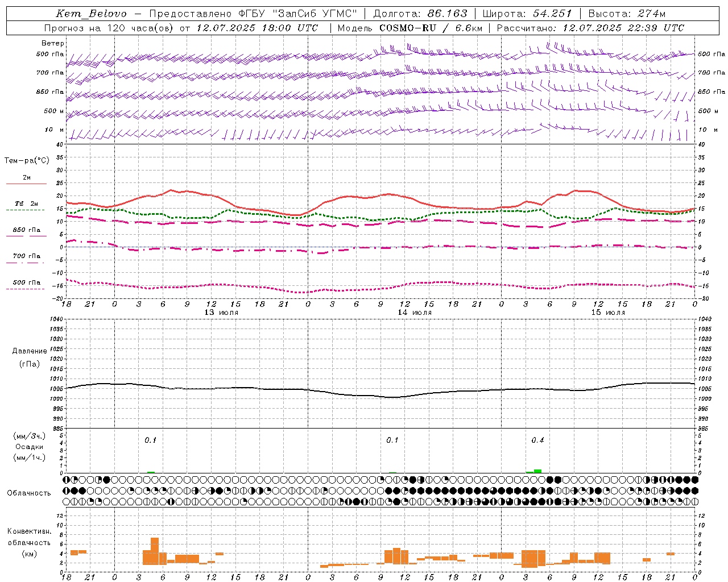The image size is (728, 582).
Task: Click the 13 июля date label
Action: (221, 313)
